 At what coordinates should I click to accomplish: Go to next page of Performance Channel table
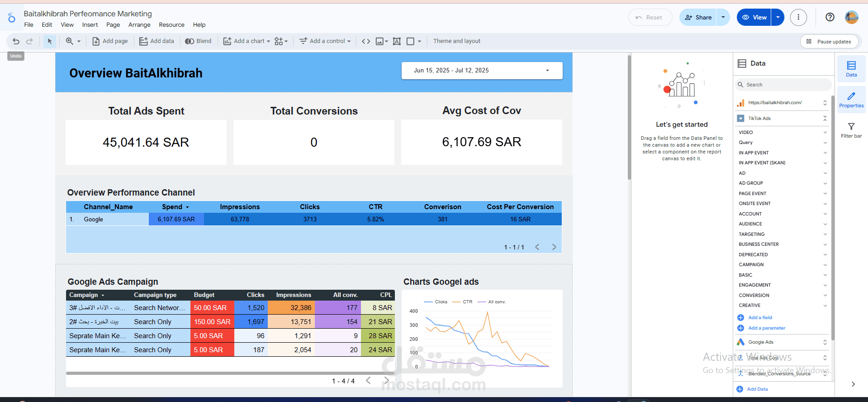coord(554,247)
